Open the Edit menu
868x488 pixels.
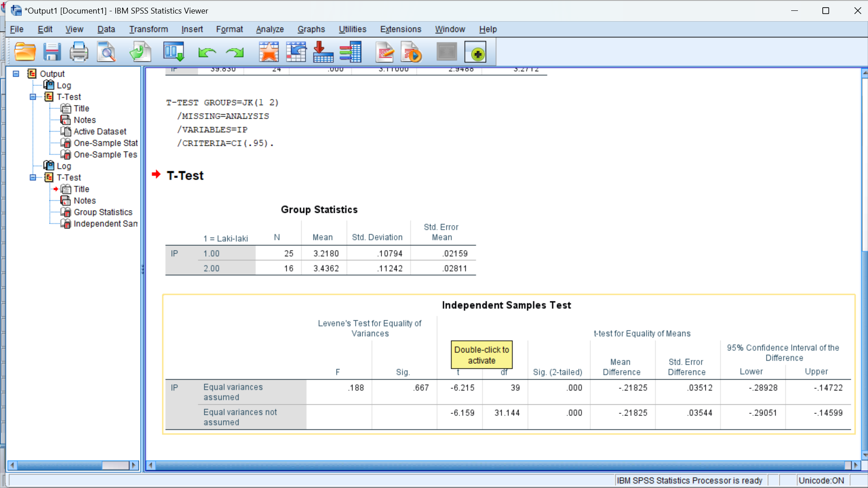(45, 29)
